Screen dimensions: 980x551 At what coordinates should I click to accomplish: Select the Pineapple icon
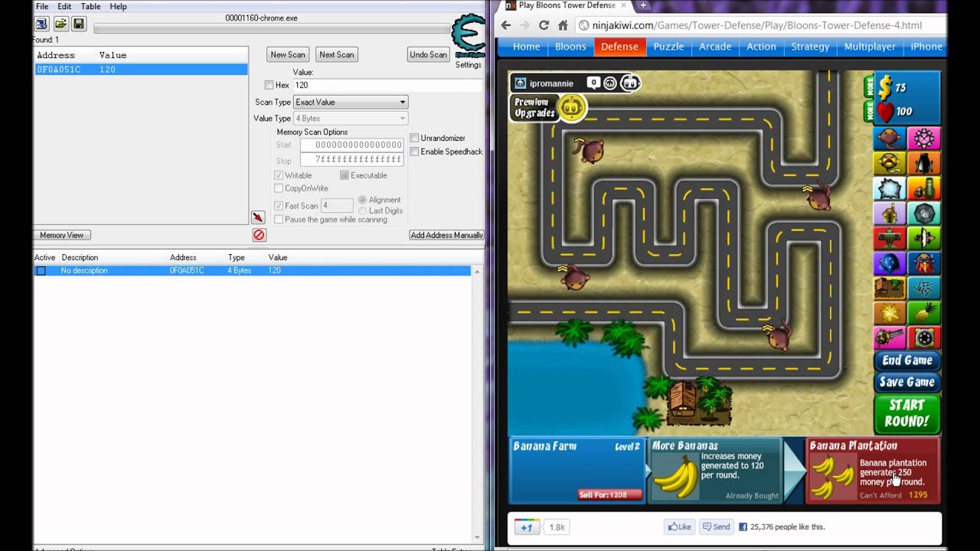point(924,314)
